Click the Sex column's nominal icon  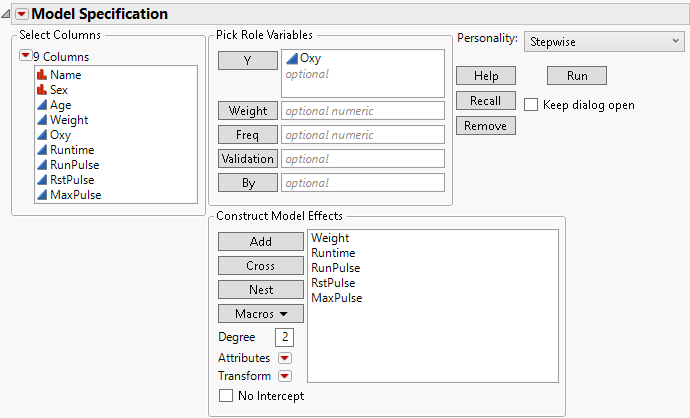(x=42, y=90)
